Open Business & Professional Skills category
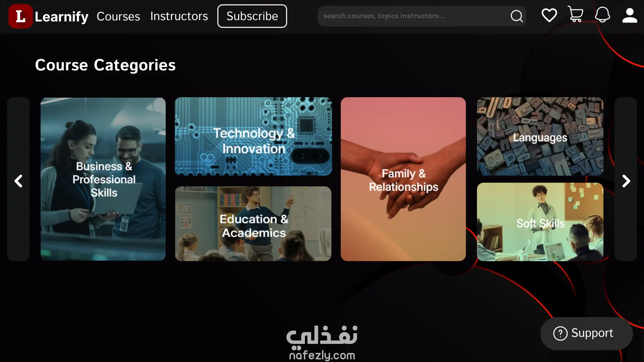The image size is (644, 362). coord(103,179)
